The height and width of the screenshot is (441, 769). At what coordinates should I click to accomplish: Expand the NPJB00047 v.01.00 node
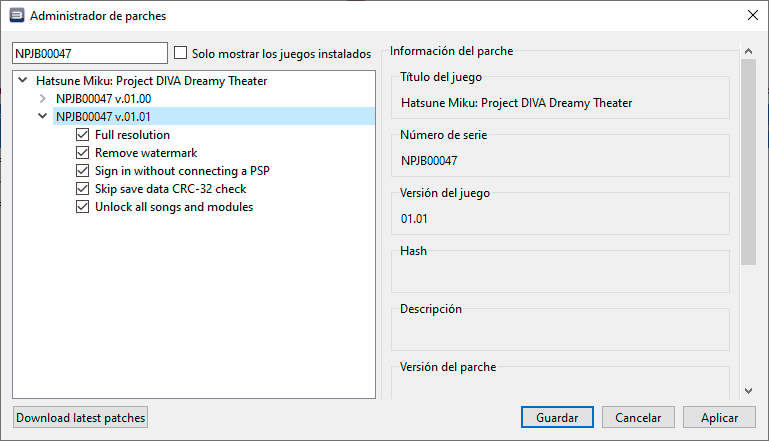click(x=43, y=99)
